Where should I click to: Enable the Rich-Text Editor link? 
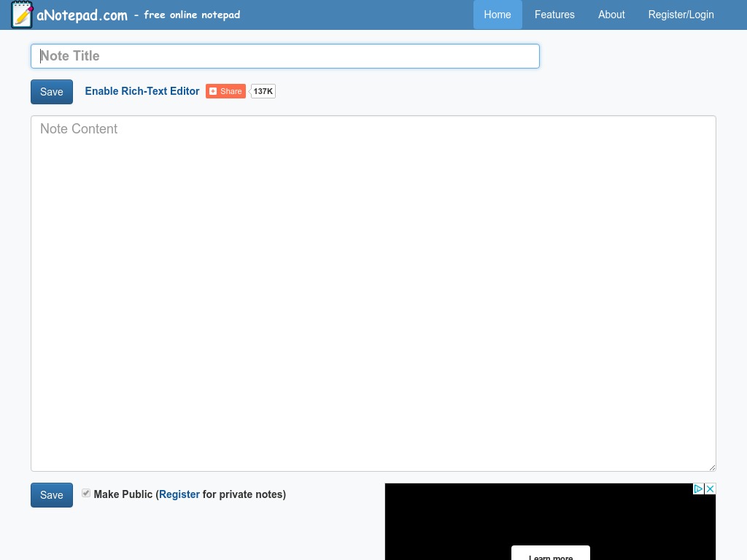click(142, 91)
